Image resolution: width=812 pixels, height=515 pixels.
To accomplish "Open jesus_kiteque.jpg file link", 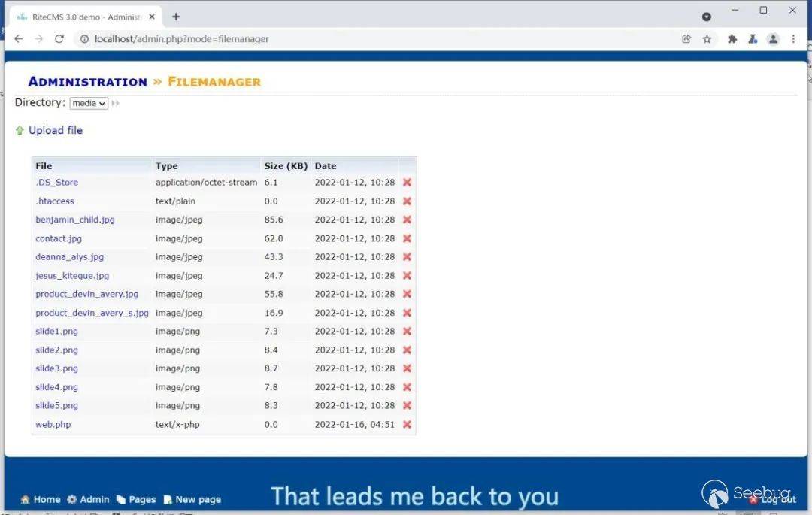I will (x=72, y=275).
